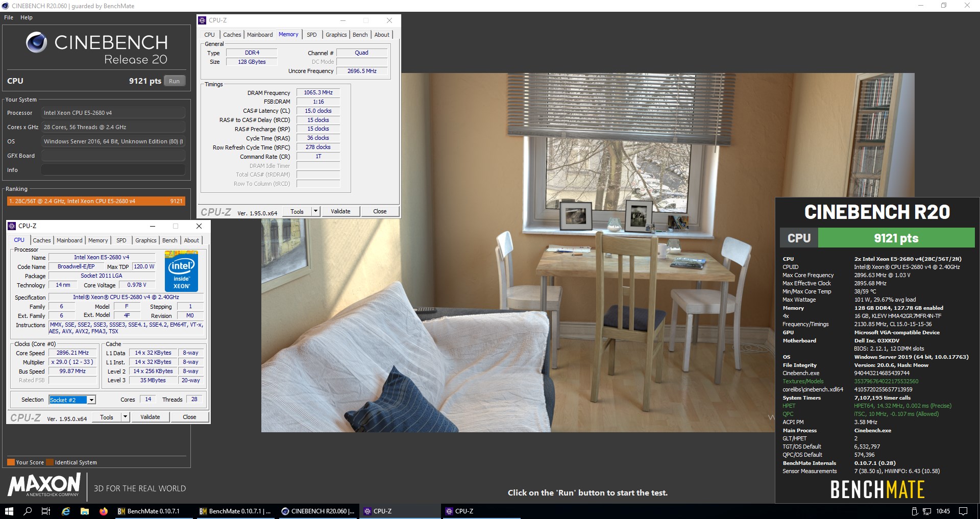Open Graphics tab in Memory CPU-Z window
Image resolution: width=980 pixels, height=519 pixels.
[336, 35]
